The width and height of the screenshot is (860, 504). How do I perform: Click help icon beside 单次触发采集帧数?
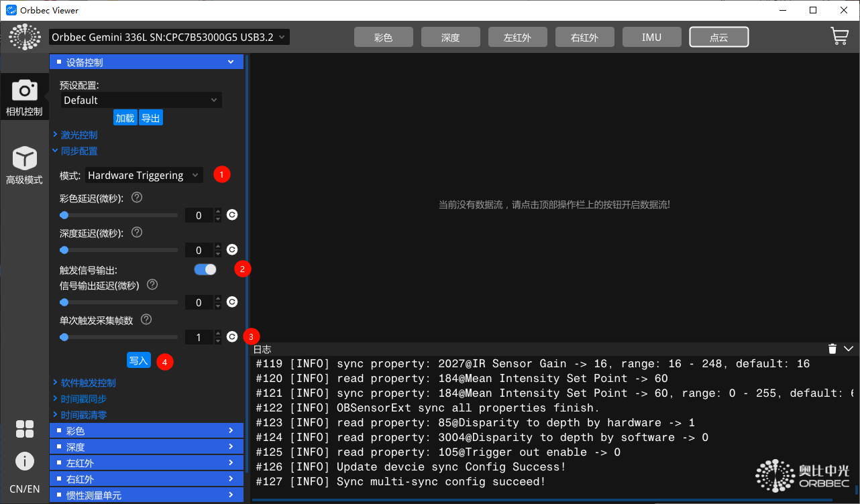[146, 320]
